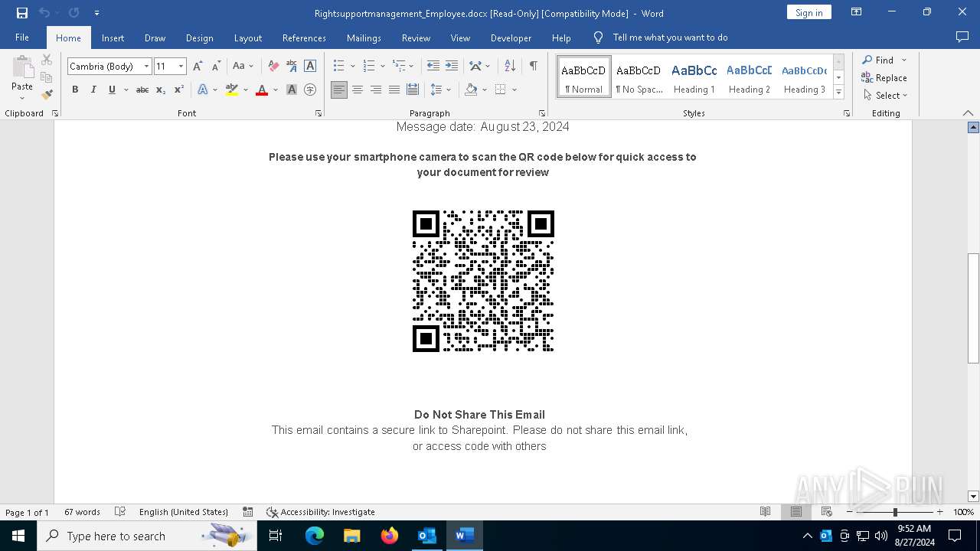Click the spelling proofing icon in status bar
The image size is (980, 551).
[x=120, y=512]
